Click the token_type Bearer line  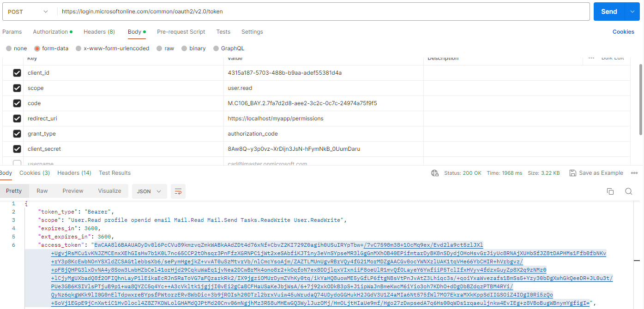pyautogui.click(x=76, y=212)
